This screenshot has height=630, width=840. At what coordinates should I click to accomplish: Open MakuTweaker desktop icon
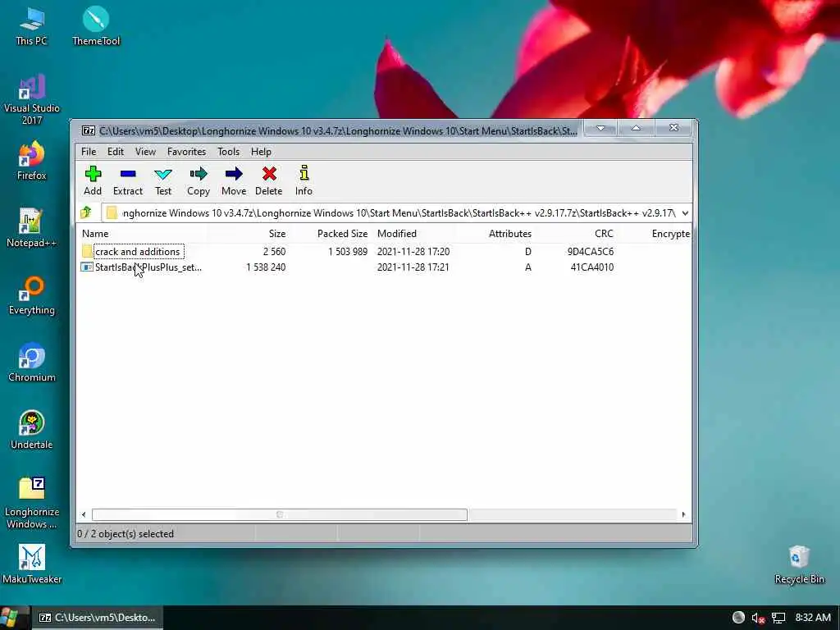tap(32, 564)
